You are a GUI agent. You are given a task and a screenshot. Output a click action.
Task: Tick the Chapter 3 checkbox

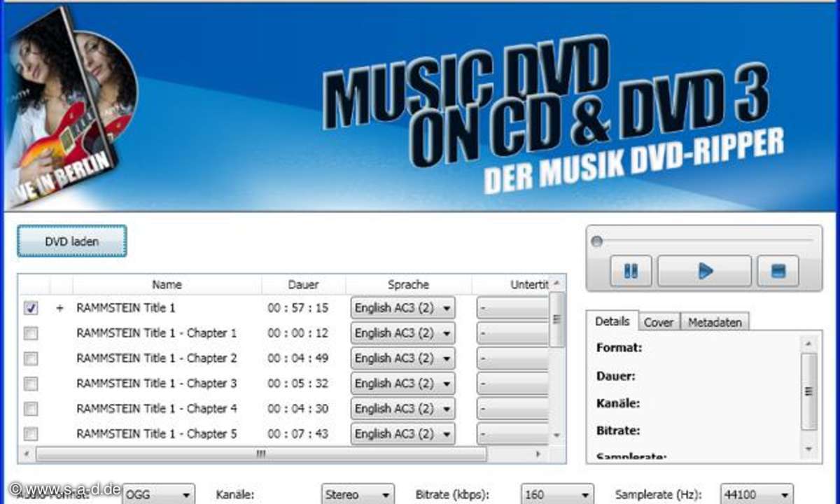pyautogui.click(x=31, y=384)
